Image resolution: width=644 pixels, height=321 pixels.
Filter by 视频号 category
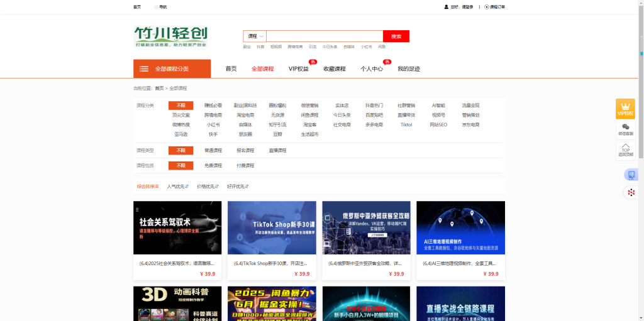[x=438, y=116]
